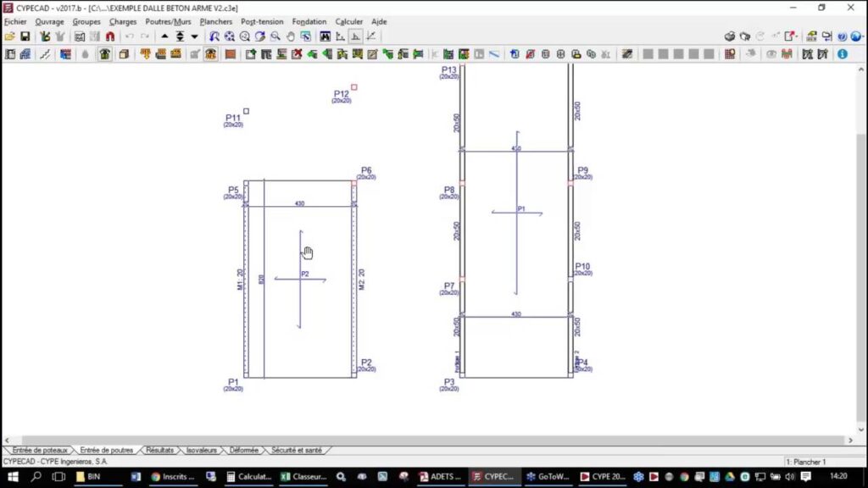Click the blue info icon in toolbar
868x488 pixels.
coord(843,54)
